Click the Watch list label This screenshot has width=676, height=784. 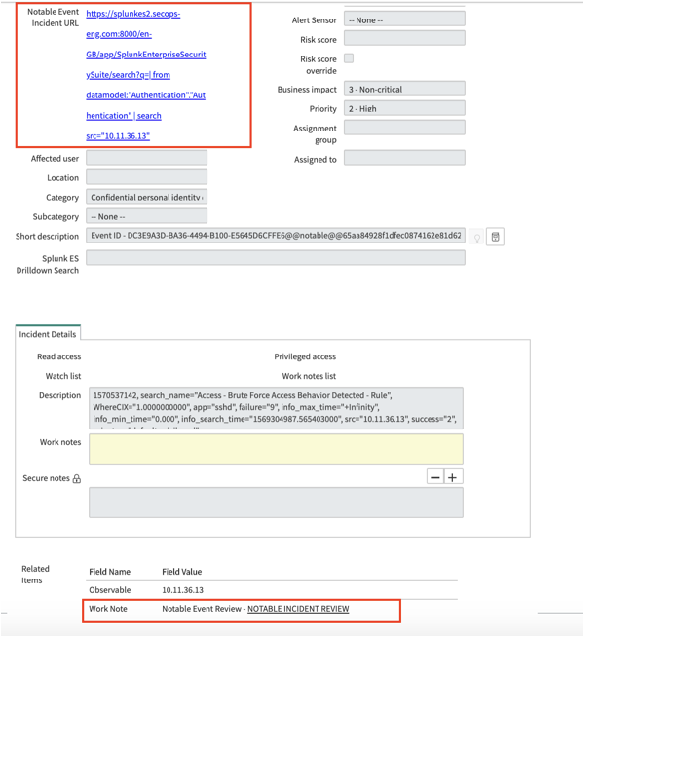(x=63, y=376)
